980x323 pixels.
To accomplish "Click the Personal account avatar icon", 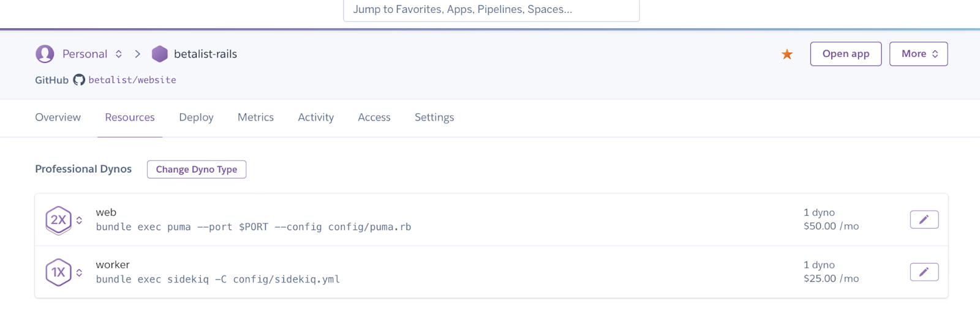I will coord(45,54).
